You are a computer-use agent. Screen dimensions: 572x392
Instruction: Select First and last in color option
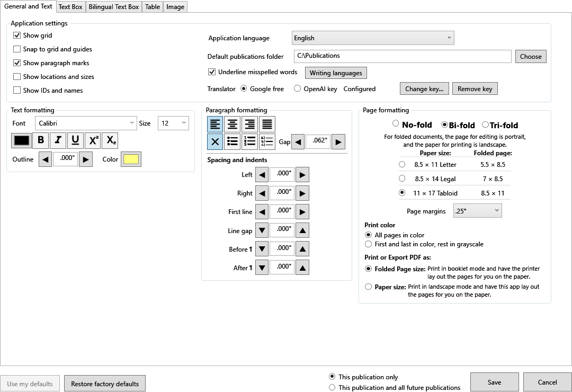pos(369,244)
